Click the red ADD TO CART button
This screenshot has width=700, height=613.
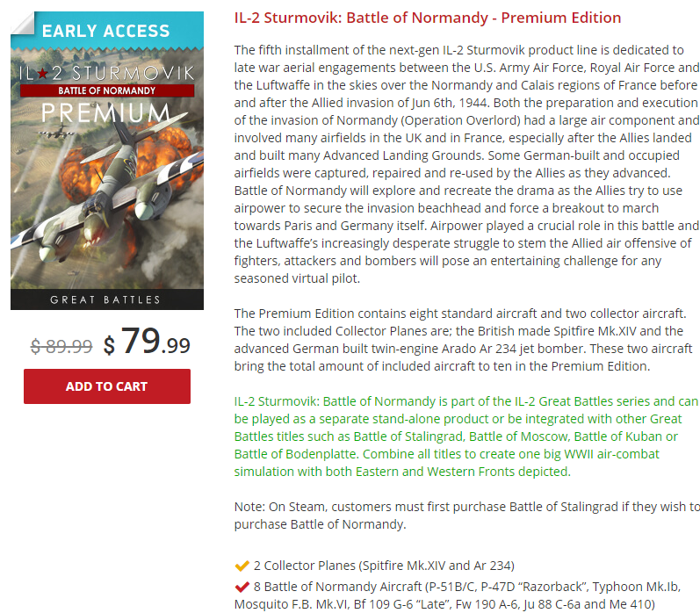(x=106, y=386)
